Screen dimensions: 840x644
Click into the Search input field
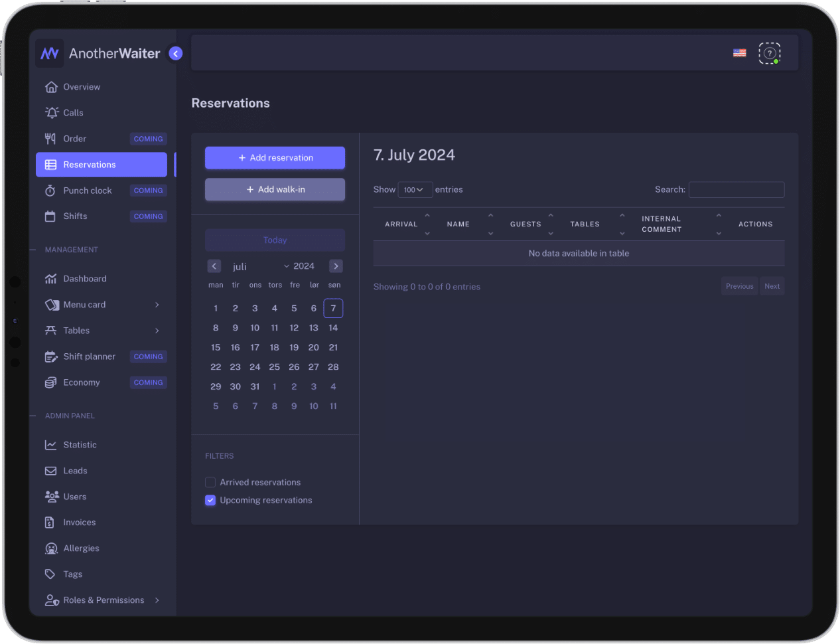[736, 190]
